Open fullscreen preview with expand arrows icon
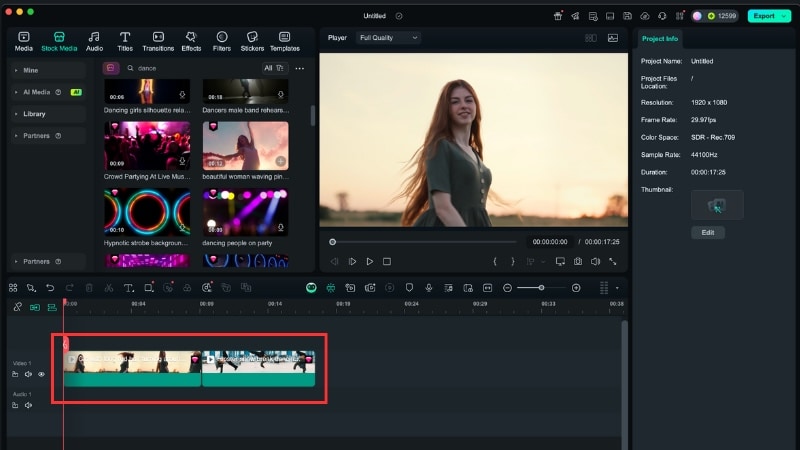Screen dimensions: 800x450 tap(613, 262)
